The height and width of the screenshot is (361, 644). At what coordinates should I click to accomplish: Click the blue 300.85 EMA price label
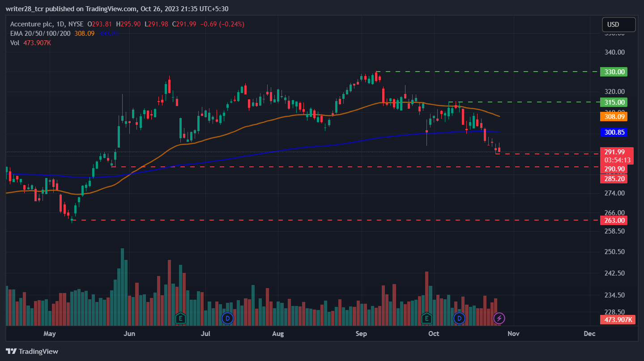614,132
